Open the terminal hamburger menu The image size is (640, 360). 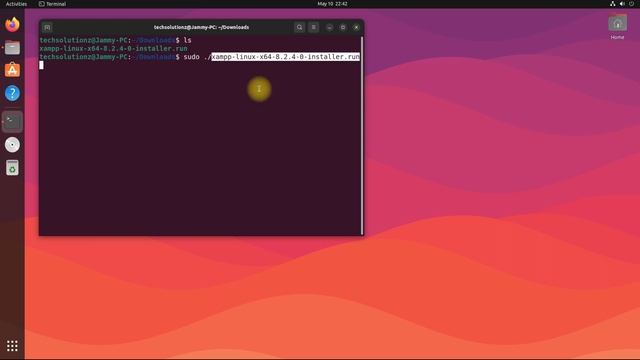point(313,27)
